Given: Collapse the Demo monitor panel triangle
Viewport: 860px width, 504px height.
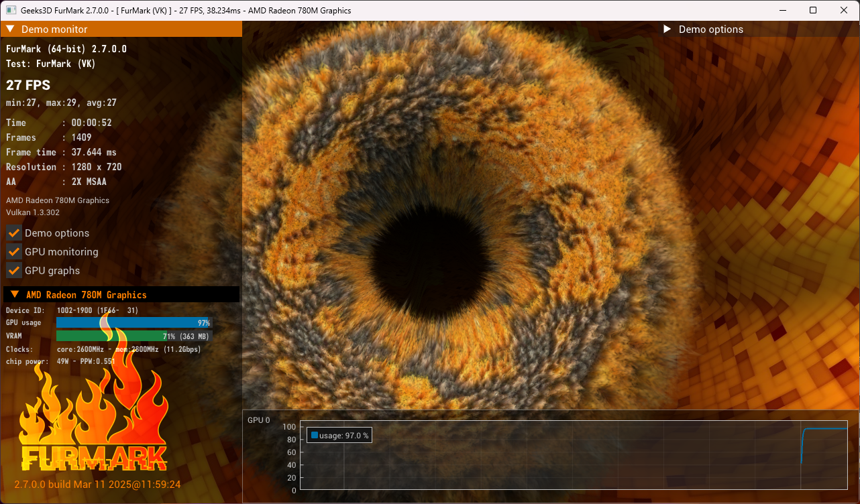Looking at the screenshot, I should click(x=11, y=29).
